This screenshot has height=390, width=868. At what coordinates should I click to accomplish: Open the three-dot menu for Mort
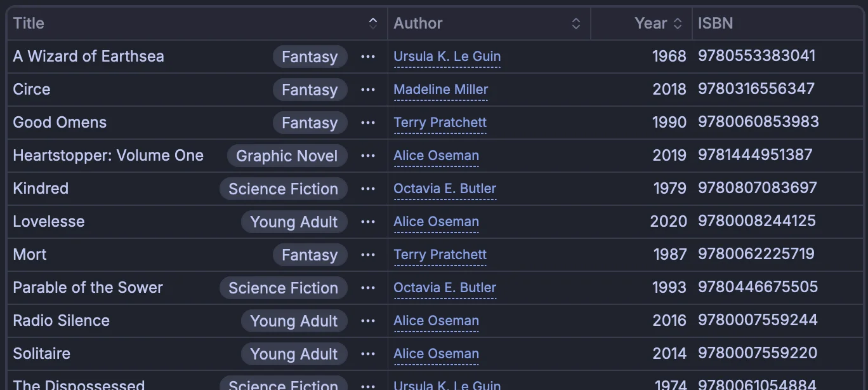[368, 255]
